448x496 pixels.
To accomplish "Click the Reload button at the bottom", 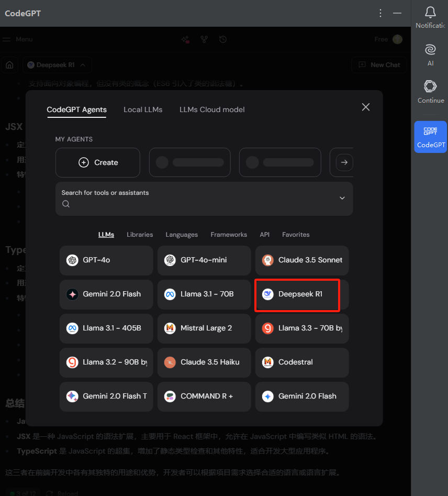I will [x=62, y=493].
